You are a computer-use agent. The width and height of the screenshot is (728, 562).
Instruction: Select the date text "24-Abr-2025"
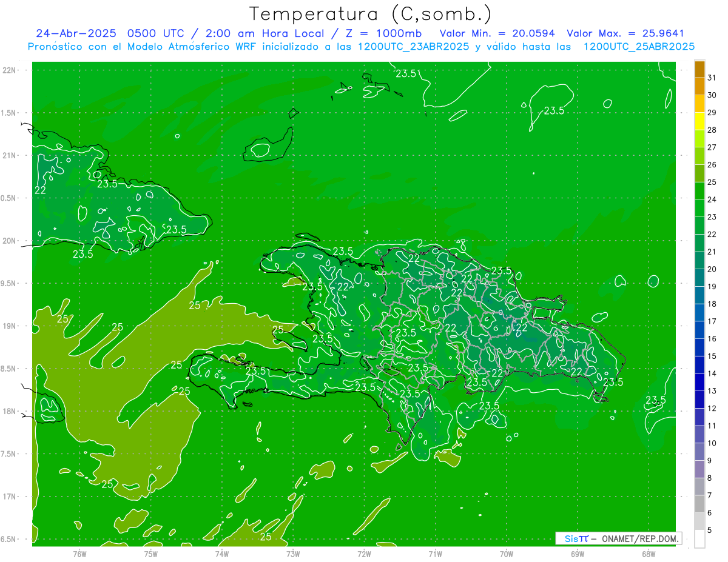[76, 33]
